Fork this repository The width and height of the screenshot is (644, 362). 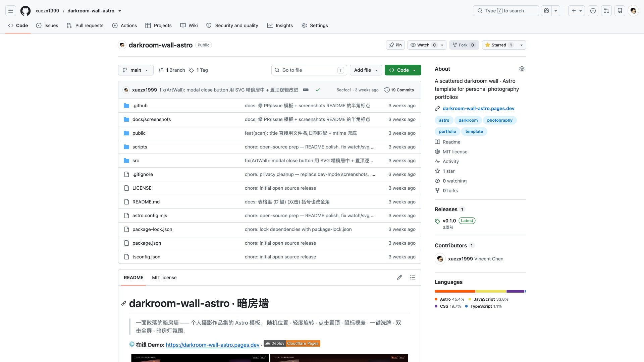tap(464, 45)
